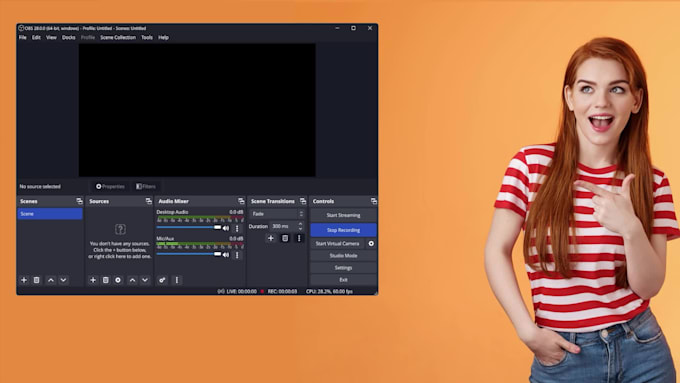
Task: Move the scene up in the Scenes list
Action: click(51, 280)
